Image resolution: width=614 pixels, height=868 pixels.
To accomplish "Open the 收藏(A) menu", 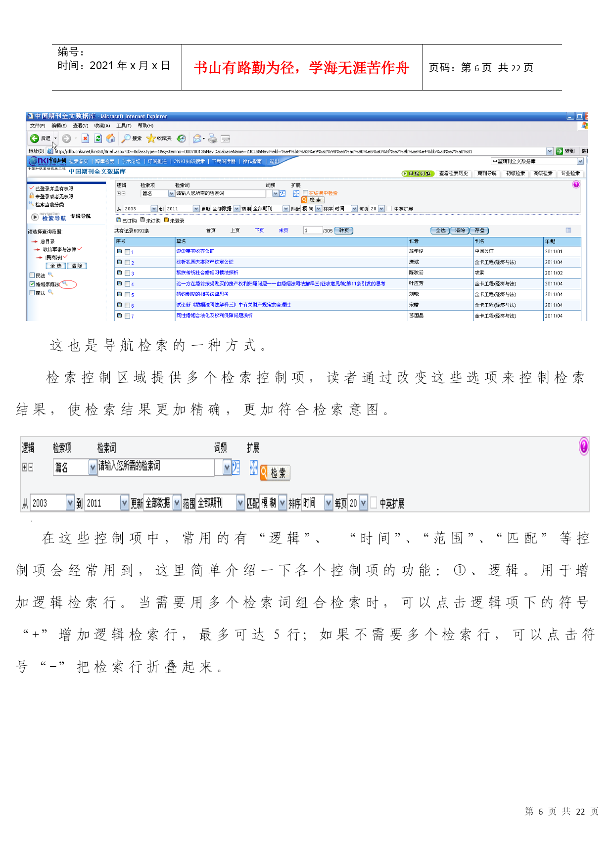I will pos(102,126).
